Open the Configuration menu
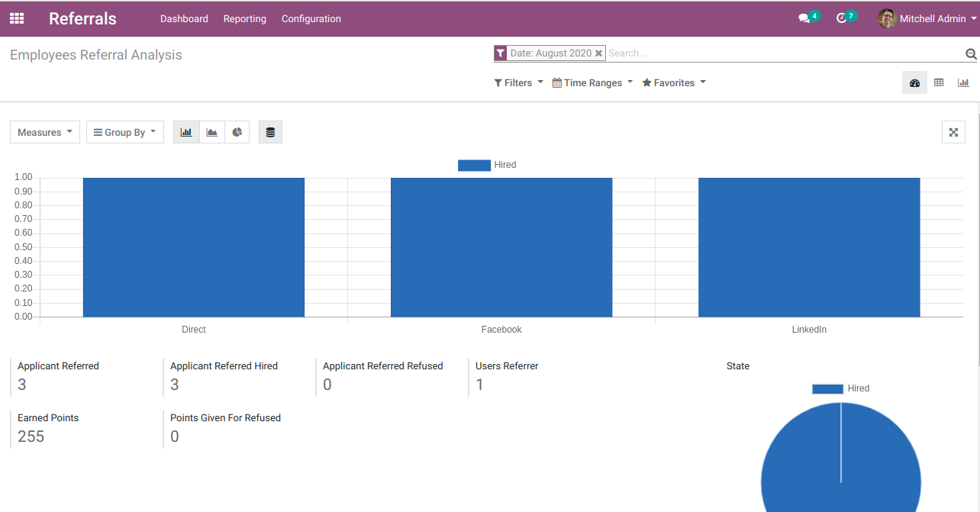The image size is (980, 512). tap(311, 18)
